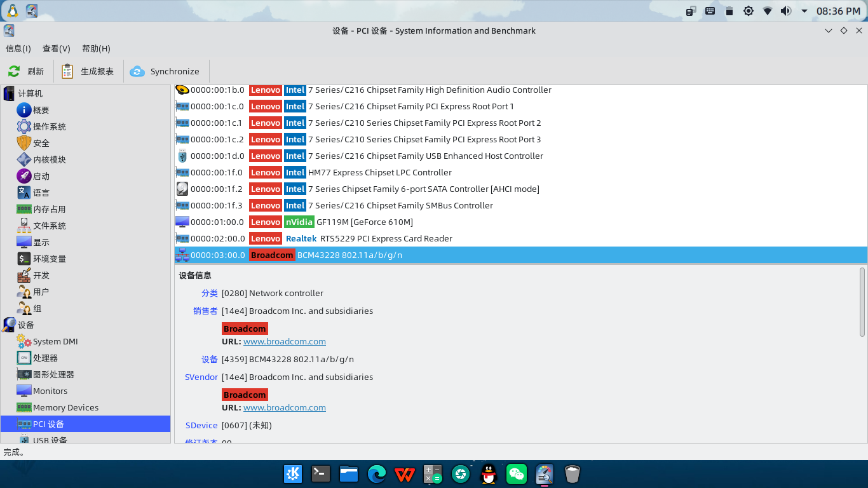
Task: Open the 帮助(H) menu
Action: click(x=96, y=48)
